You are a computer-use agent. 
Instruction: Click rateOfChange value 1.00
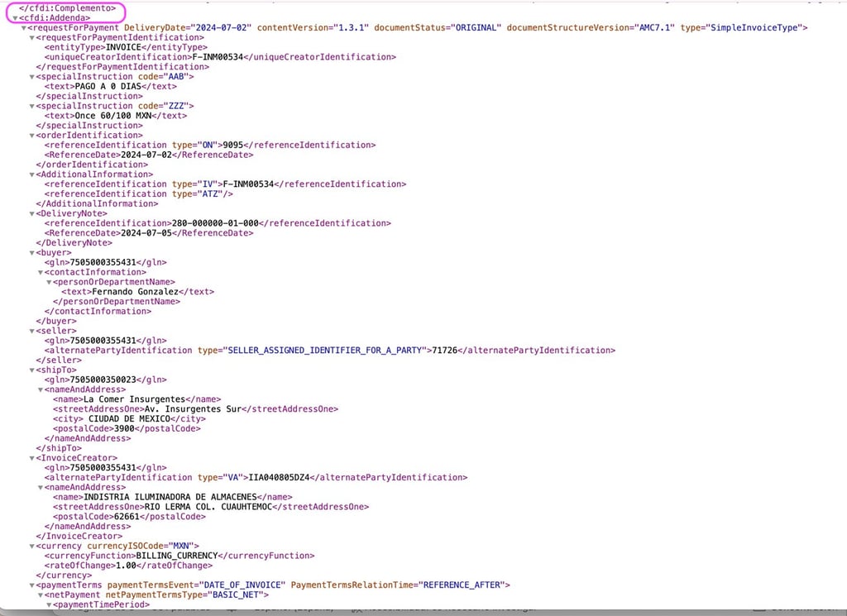[127, 566]
